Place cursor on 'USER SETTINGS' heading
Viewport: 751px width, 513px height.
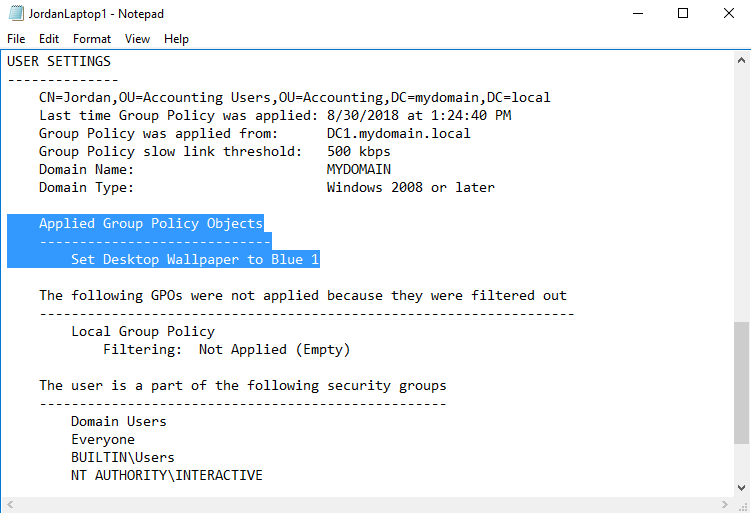(59, 62)
